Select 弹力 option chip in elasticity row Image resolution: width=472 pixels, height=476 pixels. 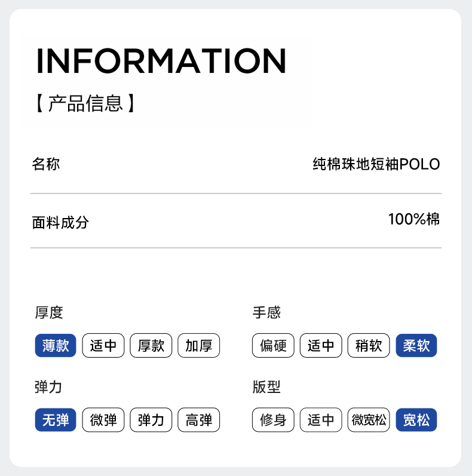(x=151, y=420)
